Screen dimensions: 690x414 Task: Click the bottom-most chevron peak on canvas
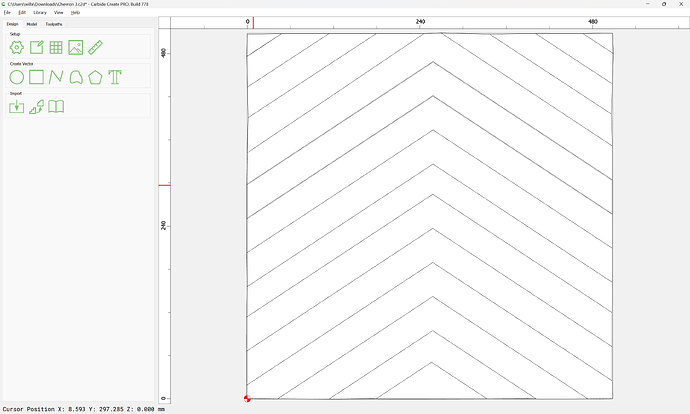432,363
